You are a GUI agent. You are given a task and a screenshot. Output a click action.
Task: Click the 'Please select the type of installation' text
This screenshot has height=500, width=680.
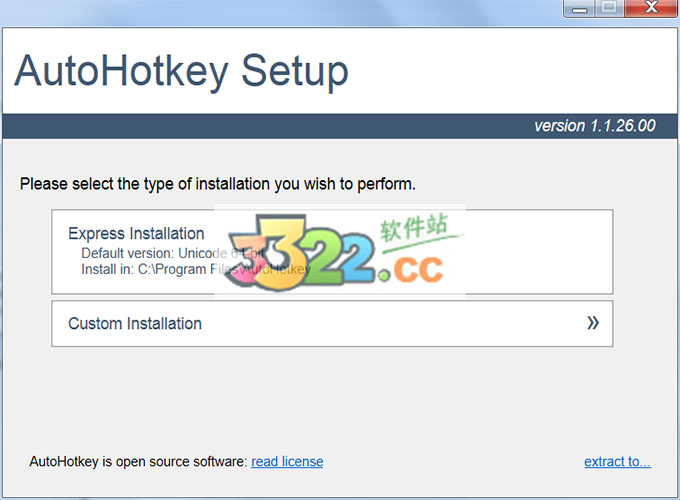[218, 184]
